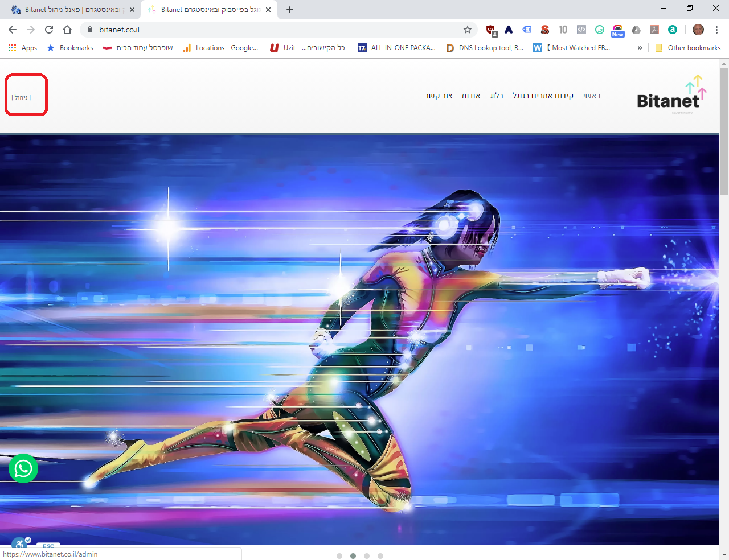
Task: Jump to the last slider pagination dot
Action: [380, 556]
